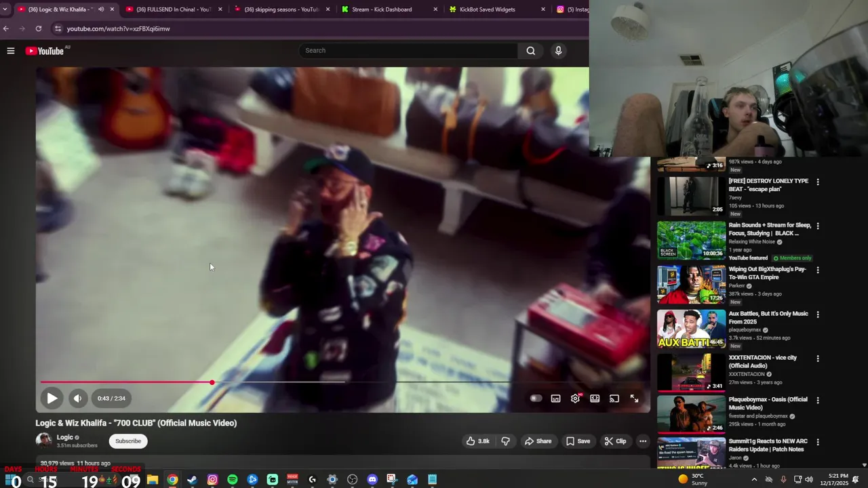Open options menu for Rain Sounds video
The height and width of the screenshot is (488, 868).
pyautogui.click(x=818, y=226)
